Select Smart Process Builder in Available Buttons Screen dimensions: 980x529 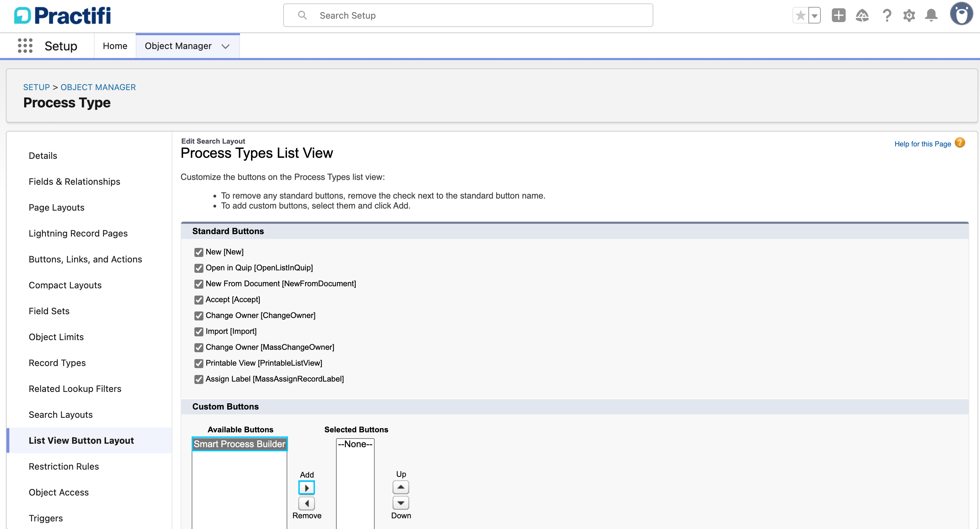(240, 444)
